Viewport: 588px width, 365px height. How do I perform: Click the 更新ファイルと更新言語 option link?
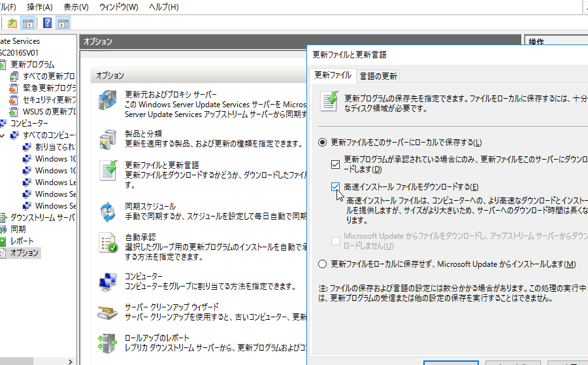pyautogui.click(x=161, y=165)
